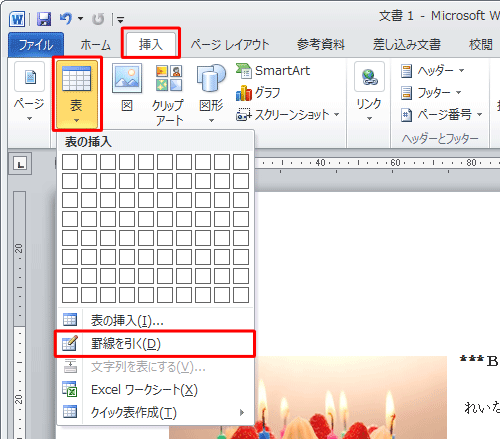The width and height of the screenshot is (500, 439).
Task: Click the Excel sheet icon in the table menu
Action: (70, 389)
